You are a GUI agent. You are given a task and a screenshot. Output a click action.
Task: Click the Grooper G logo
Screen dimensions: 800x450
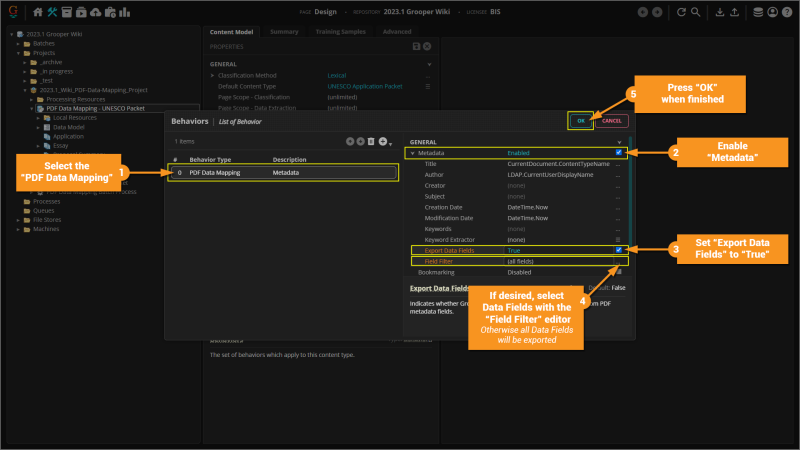(13, 11)
